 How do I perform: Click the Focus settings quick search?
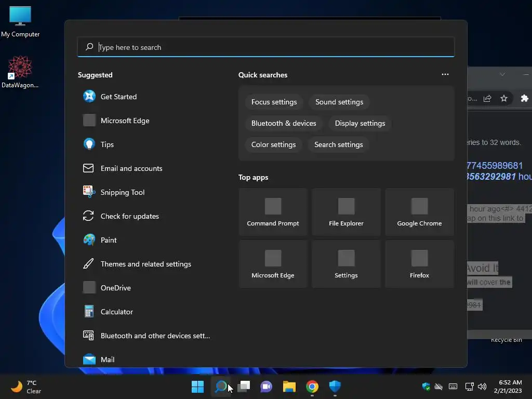pos(274,102)
